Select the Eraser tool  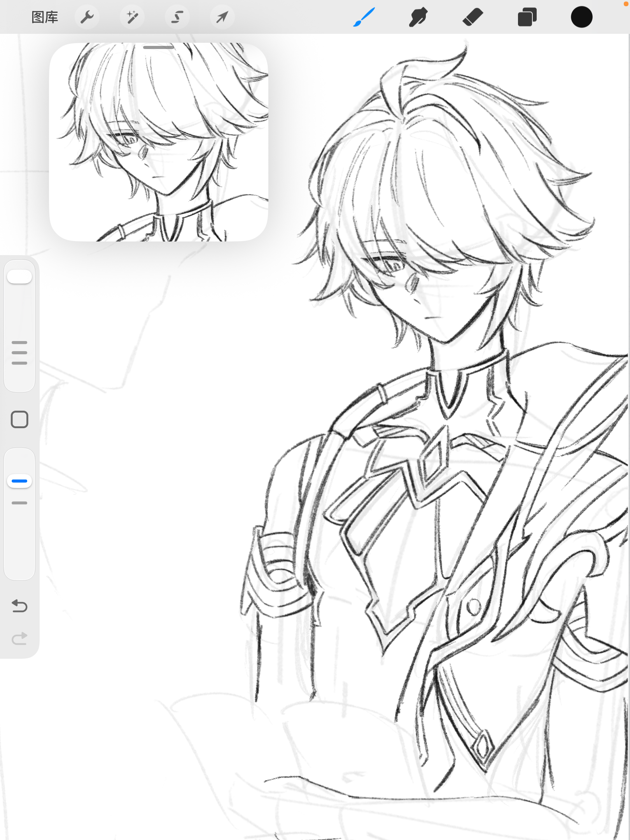click(x=473, y=17)
